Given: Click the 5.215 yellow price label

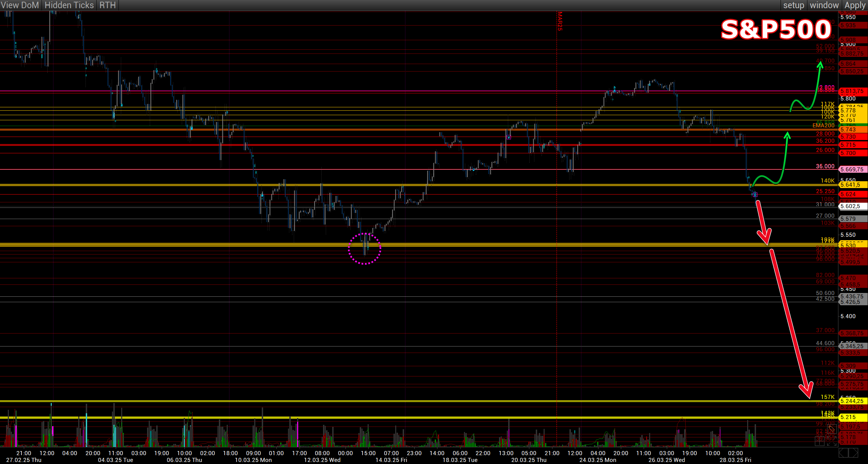Looking at the screenshot, I should click(x=853, y=417).
